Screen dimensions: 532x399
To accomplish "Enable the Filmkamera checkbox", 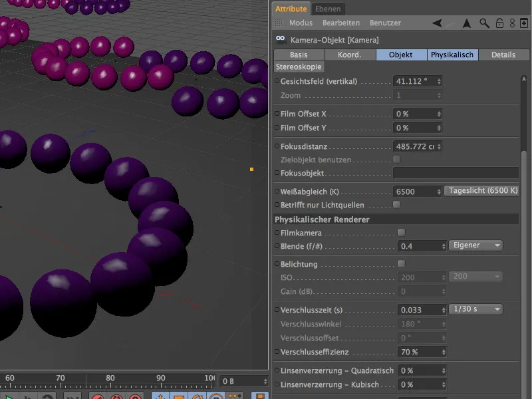I will pos(401,232).
